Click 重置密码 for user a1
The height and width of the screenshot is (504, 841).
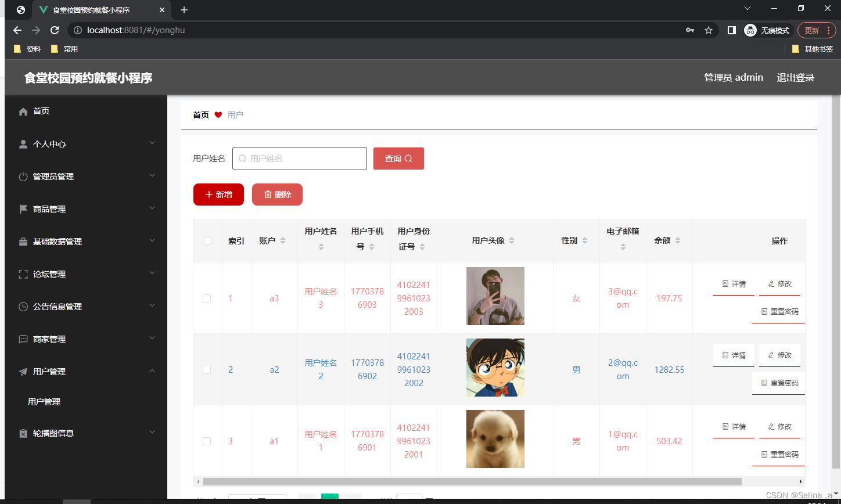[x=779, y=455]
